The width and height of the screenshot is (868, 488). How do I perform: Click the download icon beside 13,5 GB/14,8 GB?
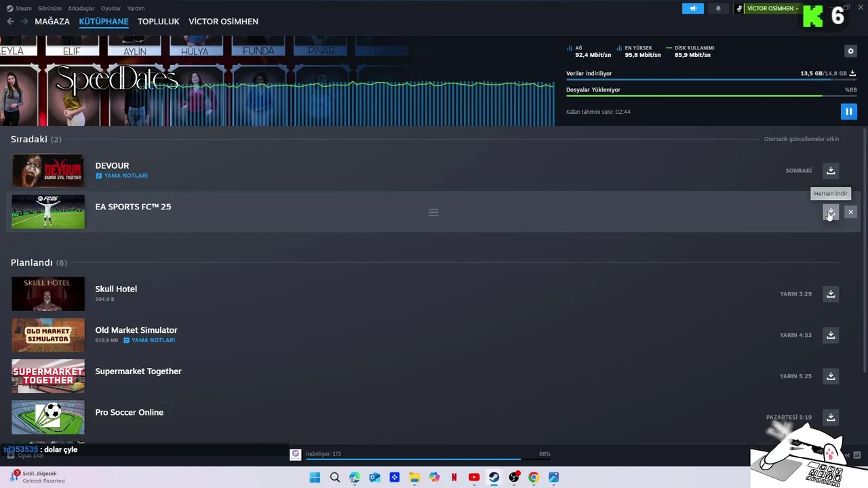(852, 73)
